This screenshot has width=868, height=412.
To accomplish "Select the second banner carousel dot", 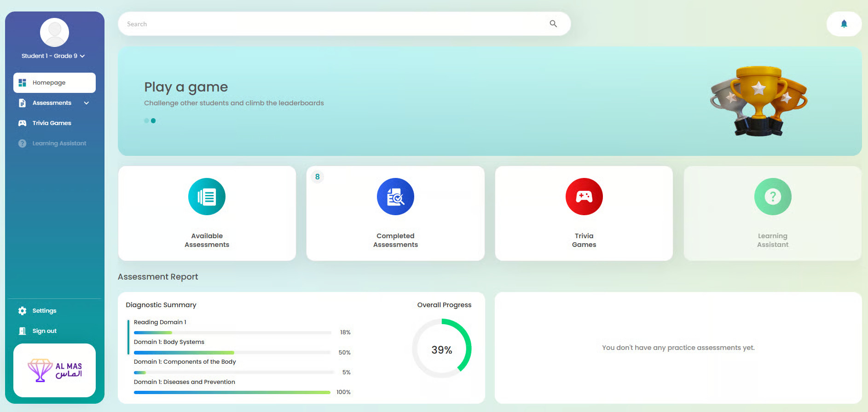I will [153, 121].
